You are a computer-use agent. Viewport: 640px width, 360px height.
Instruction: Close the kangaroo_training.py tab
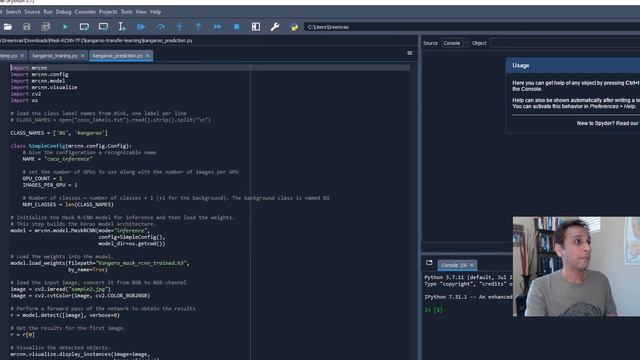pyautogui.click(x=82, y=56)
